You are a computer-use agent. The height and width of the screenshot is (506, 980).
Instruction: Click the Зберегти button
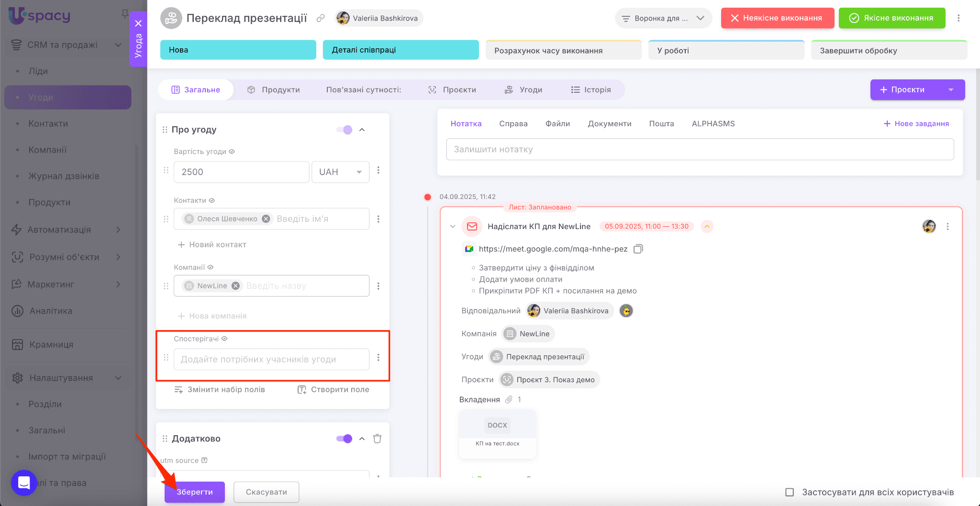click(x=195, y=492)
